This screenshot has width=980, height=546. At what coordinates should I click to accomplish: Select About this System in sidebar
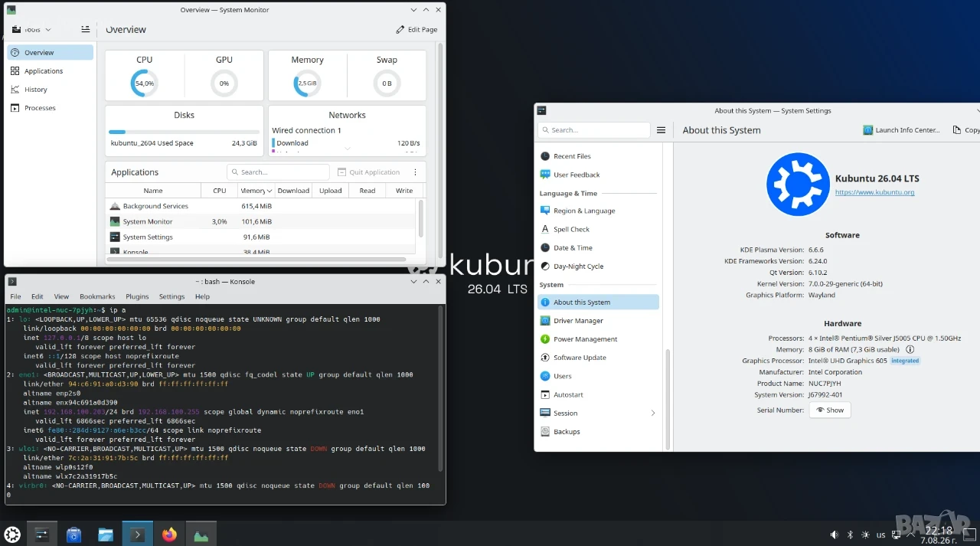[598, 302]
